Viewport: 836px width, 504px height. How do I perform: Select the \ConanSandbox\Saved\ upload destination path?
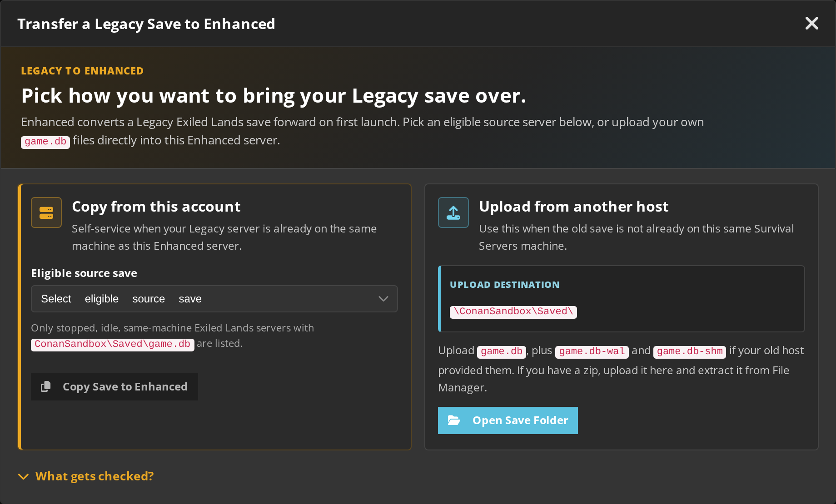513,311
